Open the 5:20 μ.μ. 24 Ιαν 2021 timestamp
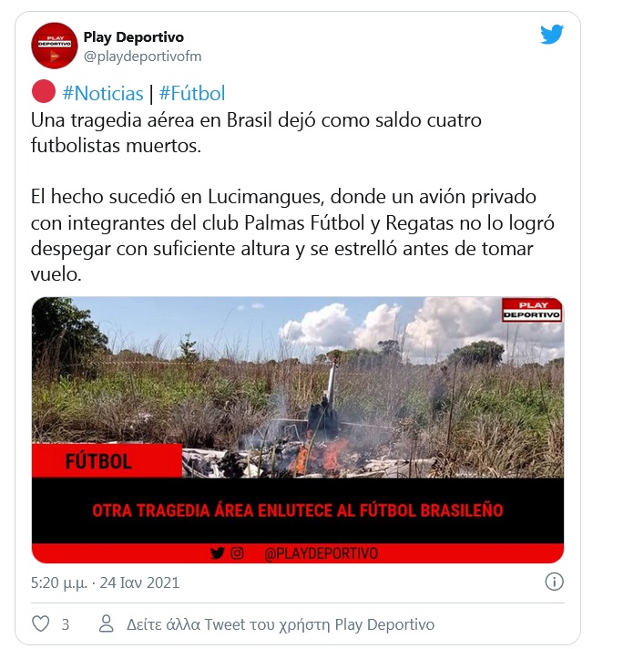Screen dimensions: 644x649 105,582
